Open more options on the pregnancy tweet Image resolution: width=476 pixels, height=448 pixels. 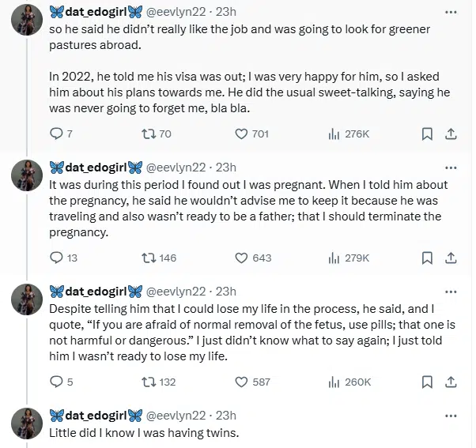(x=451, y=168)
